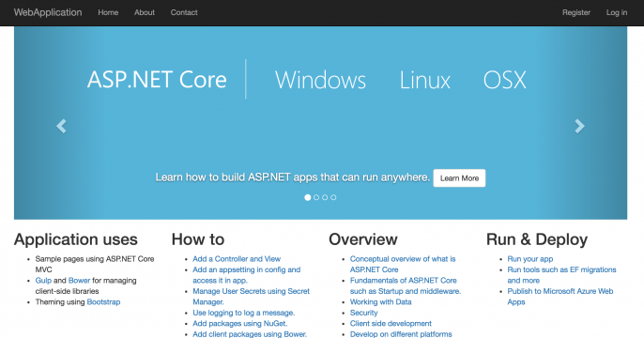Click the carousel caption about building ASP.NET apps
644x338 pixels.
click(293, 177)
